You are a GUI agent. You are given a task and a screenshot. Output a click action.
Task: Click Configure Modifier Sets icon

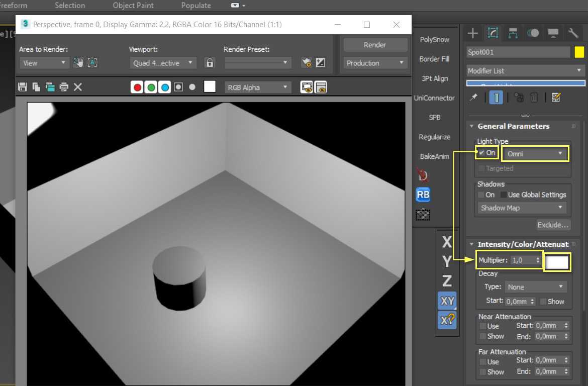[x=556, y=98]
